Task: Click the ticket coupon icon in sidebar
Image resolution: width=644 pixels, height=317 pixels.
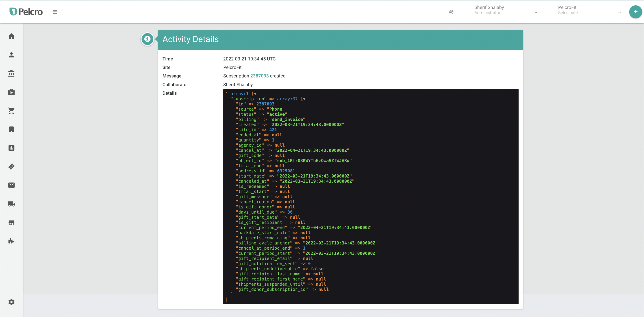Action: (x=11, y=167)
